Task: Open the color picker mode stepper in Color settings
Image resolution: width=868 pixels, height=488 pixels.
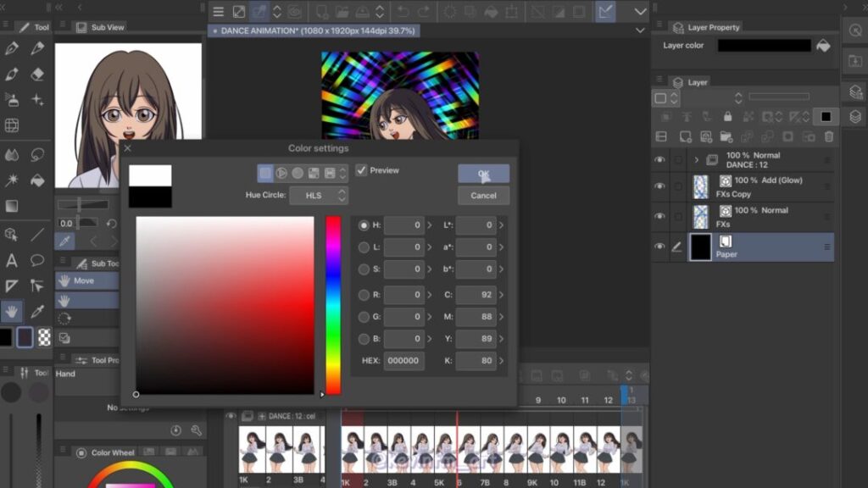Action: [342, 173]
